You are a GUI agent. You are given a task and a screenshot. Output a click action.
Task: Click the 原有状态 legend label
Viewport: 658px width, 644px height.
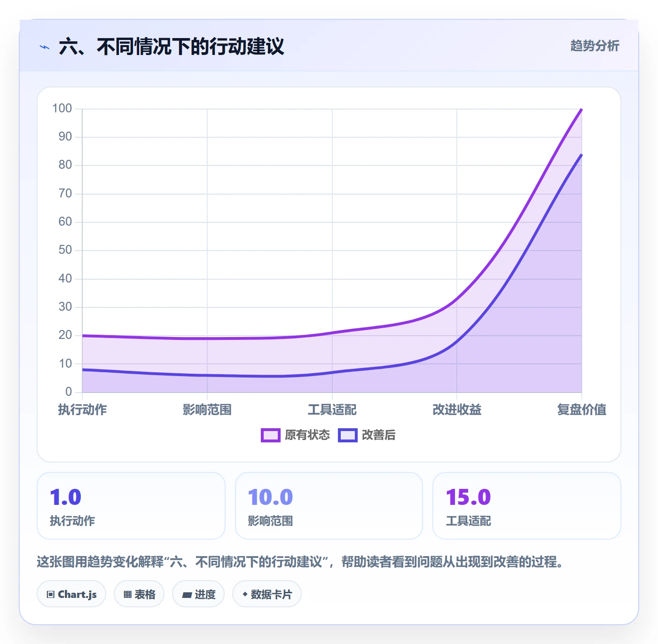(x=307, y=435)
